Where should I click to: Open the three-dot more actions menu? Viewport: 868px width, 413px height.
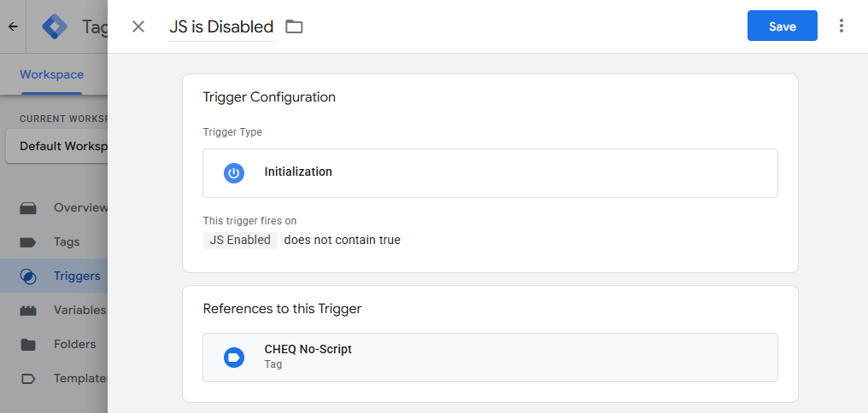point(841,26)
